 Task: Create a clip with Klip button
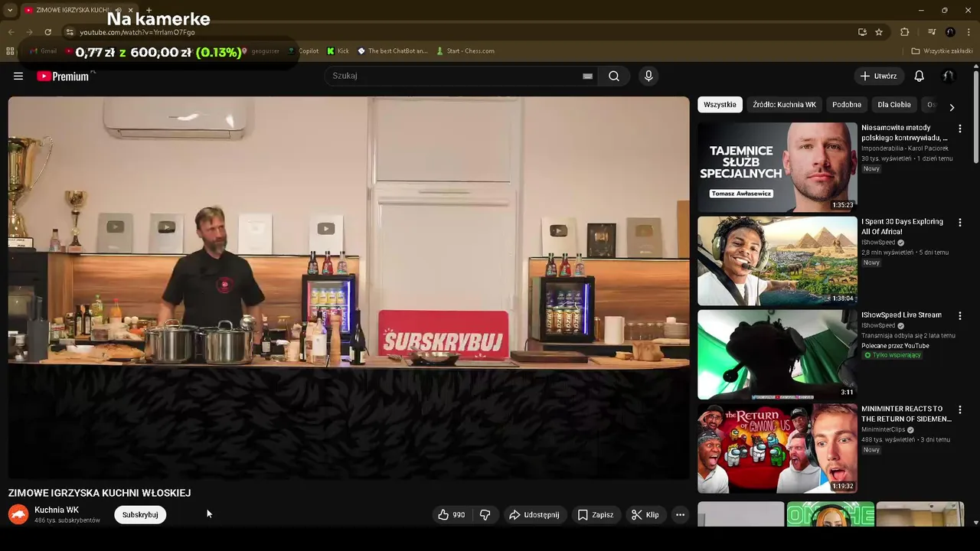click(x=645, y=515)
